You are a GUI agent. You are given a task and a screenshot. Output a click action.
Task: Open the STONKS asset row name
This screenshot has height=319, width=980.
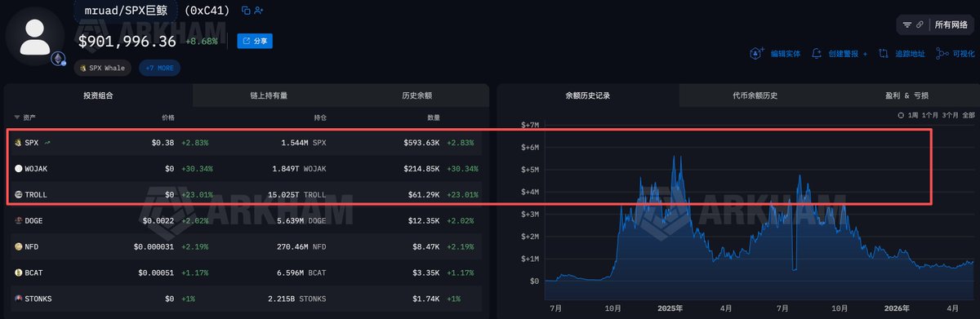(39, 299)
